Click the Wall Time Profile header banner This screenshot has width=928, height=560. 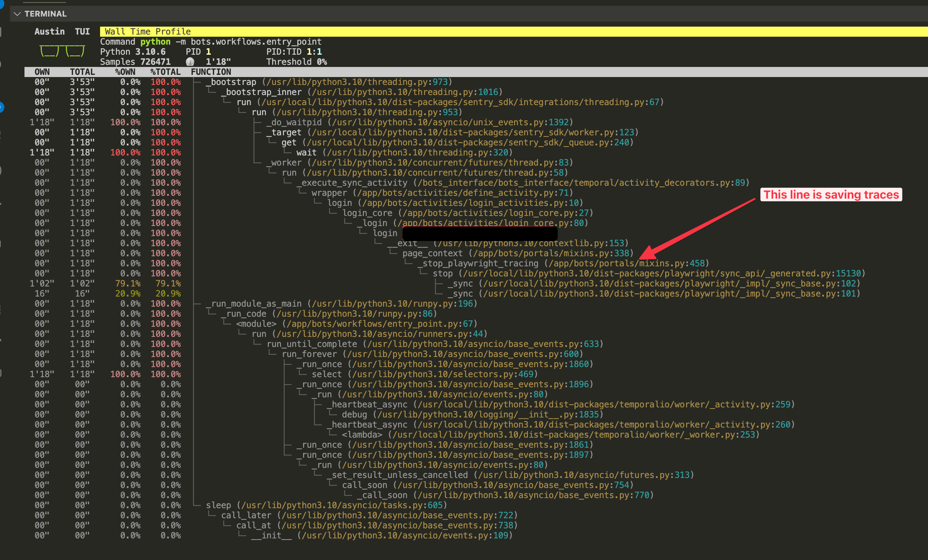[x=147, y=31]
